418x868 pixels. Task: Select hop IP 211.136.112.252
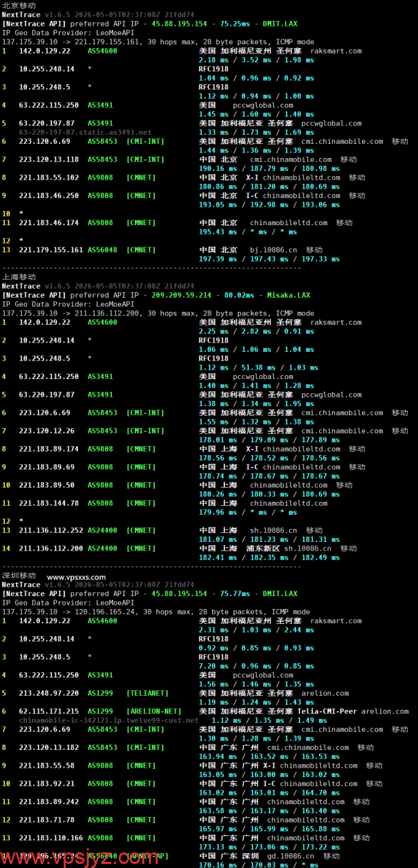51,530
